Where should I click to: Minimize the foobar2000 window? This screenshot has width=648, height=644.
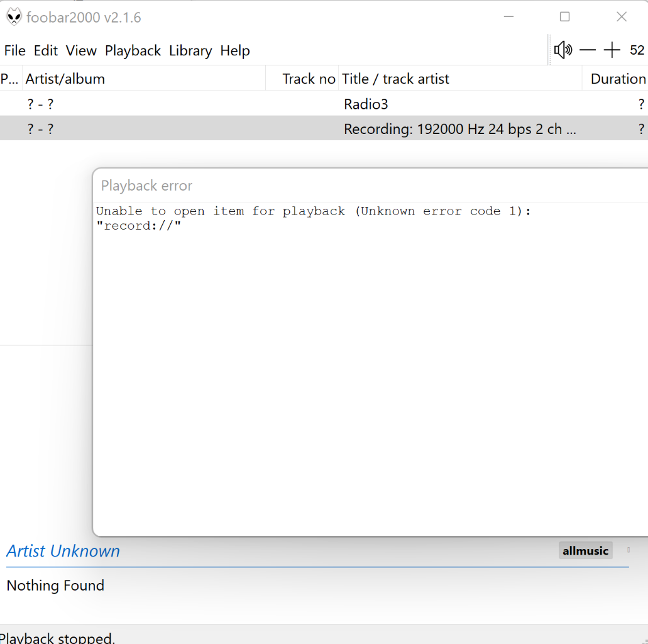(x=508, y=17)
